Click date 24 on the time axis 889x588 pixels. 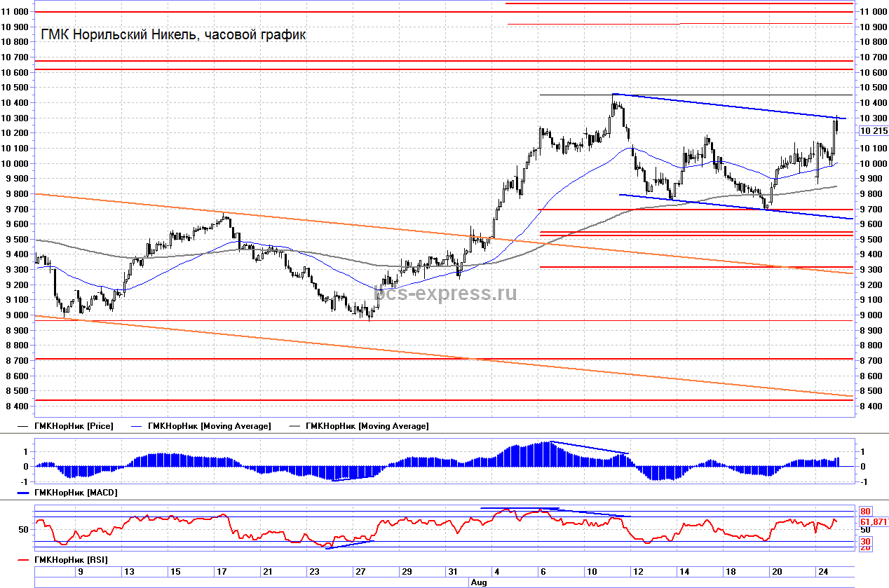click(821, 572)
